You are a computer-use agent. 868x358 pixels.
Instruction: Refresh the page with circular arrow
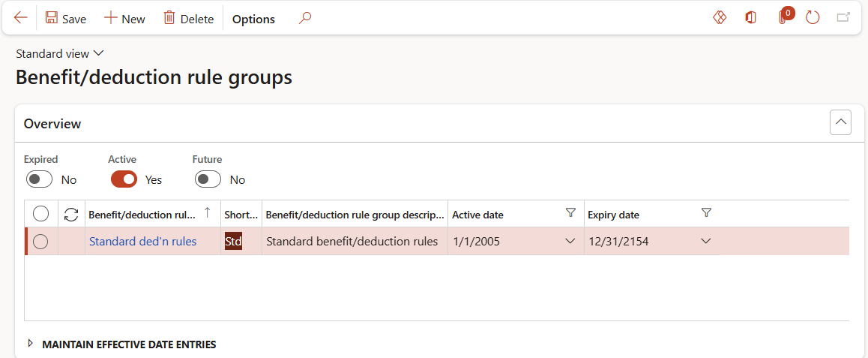(x=812, y=18)
